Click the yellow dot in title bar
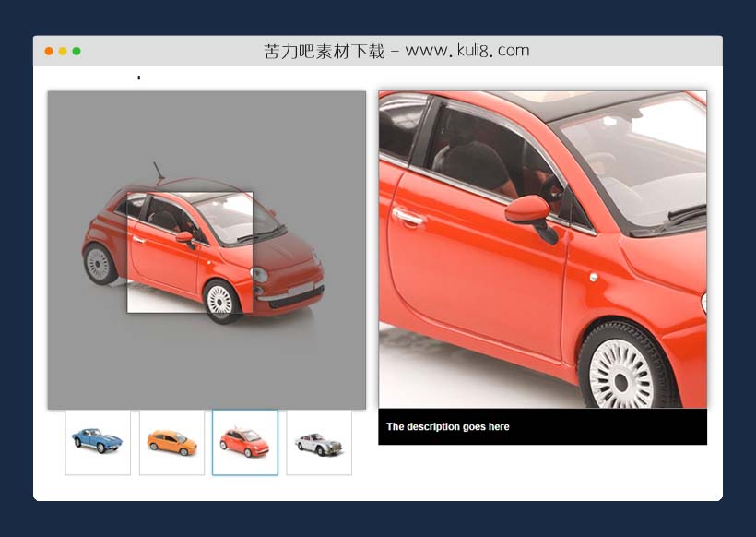This screenshot has height=537, width=756. [x=63, y=51]
